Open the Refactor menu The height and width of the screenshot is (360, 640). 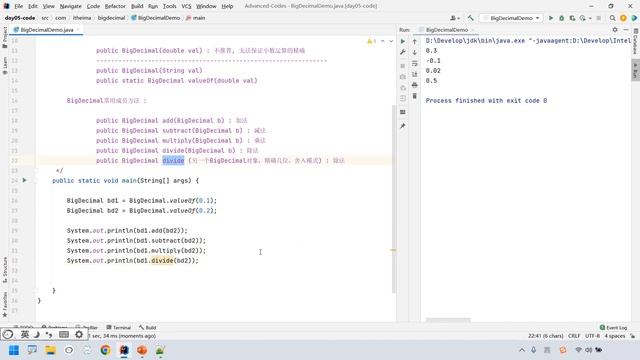click(115, 6)
